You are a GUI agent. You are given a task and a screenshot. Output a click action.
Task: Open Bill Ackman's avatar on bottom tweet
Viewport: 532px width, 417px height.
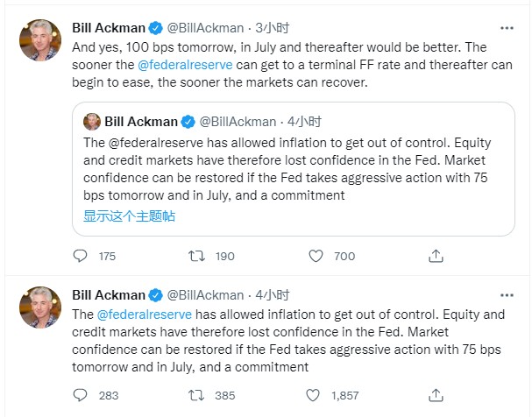(x=40, y=307)
